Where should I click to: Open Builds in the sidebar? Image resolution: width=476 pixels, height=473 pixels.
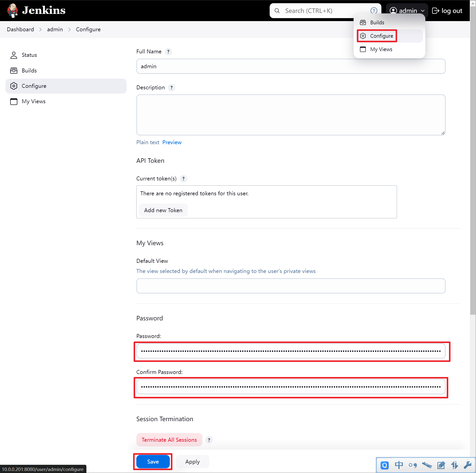[x=66, y=70]
